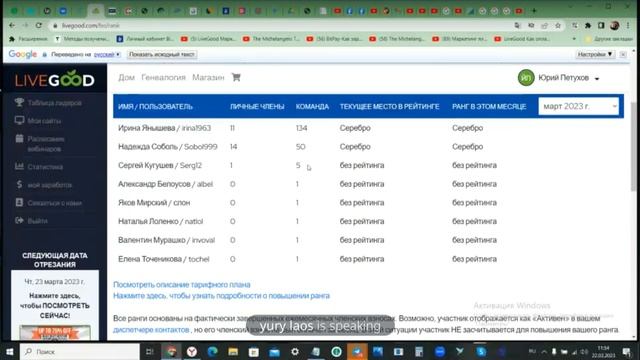Open the Другие закладки folder

pyautogui.click(x=609, y=39)
